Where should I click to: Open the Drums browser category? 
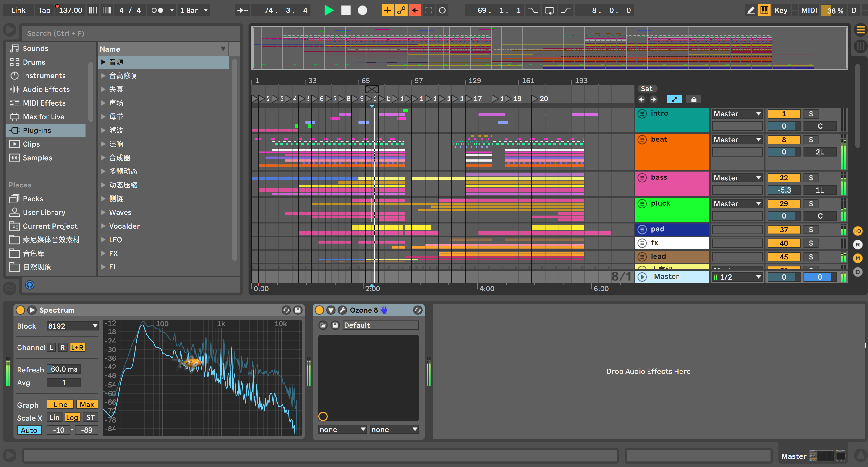pyautogui.click(x=34, y=62)
